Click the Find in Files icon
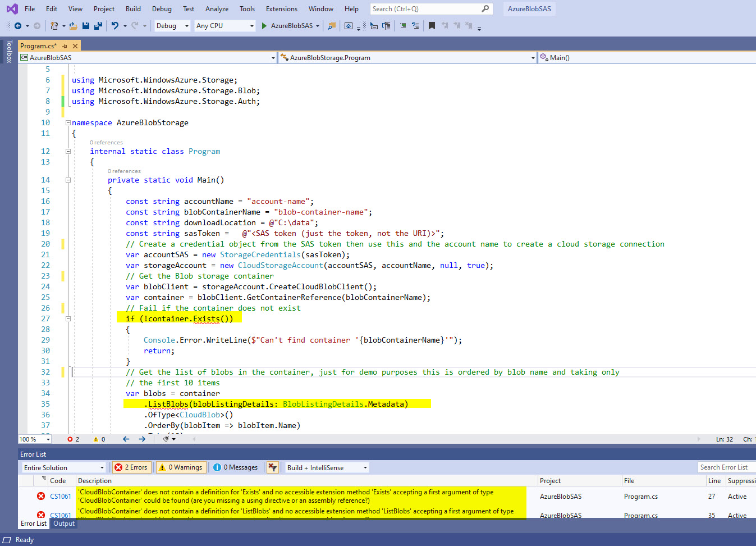The width and height of the screenshot is (756, 546). (x=332, y=26)
